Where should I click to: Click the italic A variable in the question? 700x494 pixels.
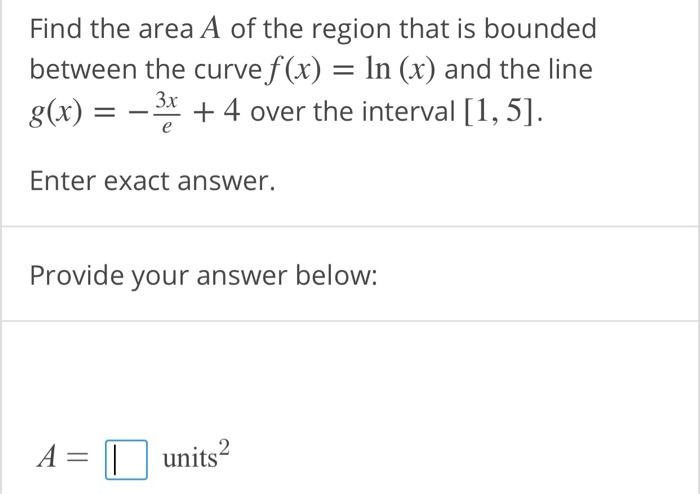(x=211, y=29)
